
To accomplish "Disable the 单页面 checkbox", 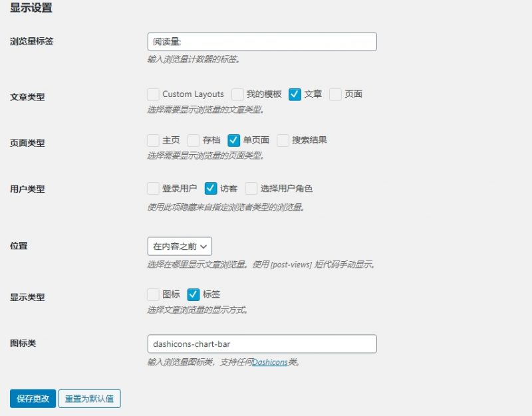I will [x=233, y=140].
